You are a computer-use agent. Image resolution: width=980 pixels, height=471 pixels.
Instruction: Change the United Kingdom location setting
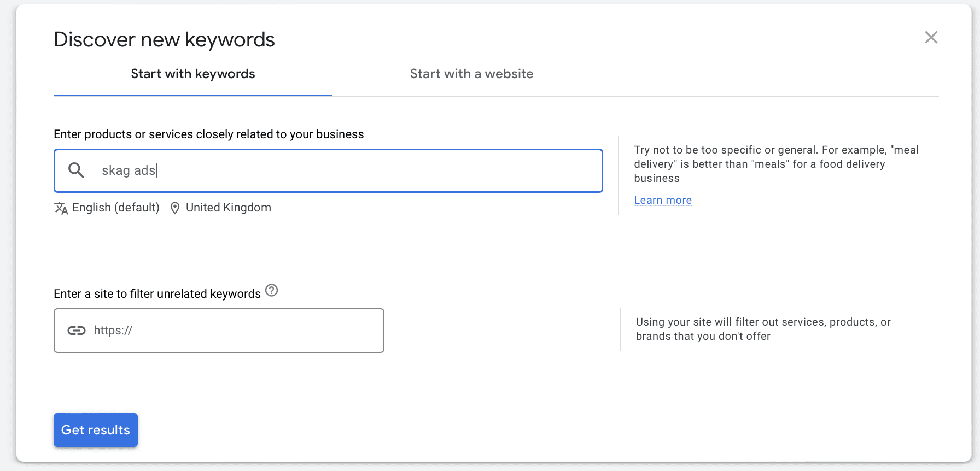coord(228,208)
